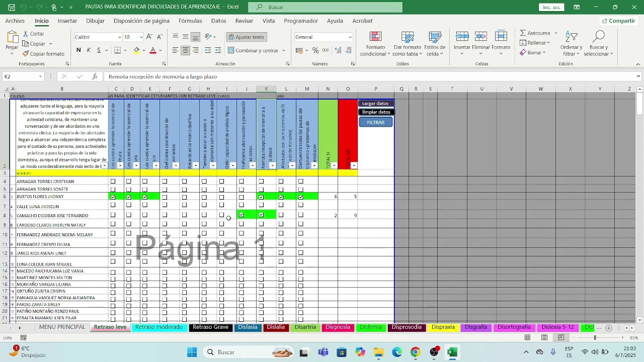This screenshot has height=362, width=644.
Task: Open the Fórmulas ribbon tab
Action: coord(190,21)
